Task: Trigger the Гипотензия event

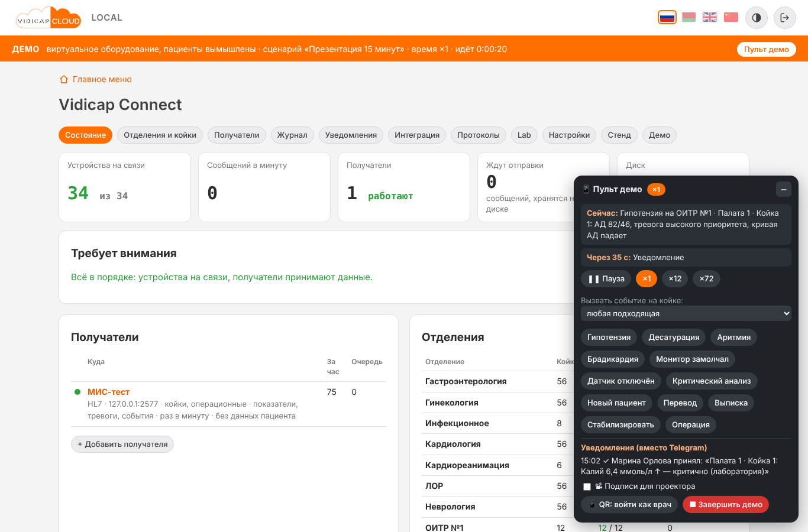Action: tap(609, 337)
